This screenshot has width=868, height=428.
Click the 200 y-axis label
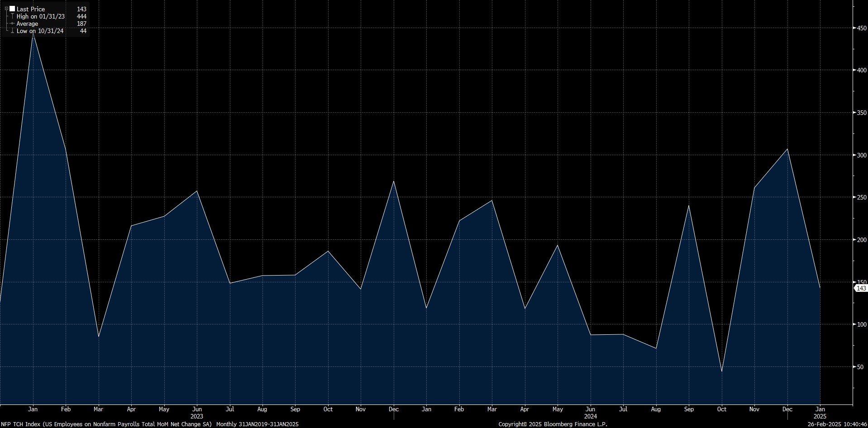861,240
